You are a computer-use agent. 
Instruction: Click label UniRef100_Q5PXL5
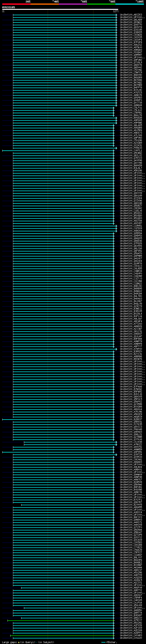point(131,399)
